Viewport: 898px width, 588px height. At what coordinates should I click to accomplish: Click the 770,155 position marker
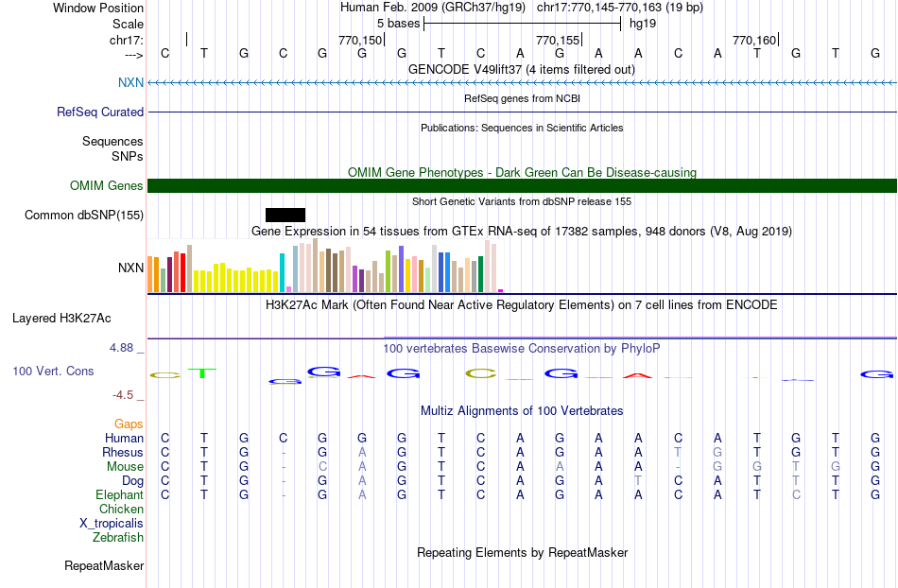tap(558, 40)
